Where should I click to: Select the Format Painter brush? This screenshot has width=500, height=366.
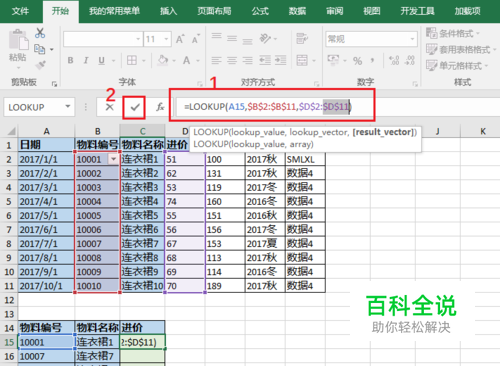point(40,64)
